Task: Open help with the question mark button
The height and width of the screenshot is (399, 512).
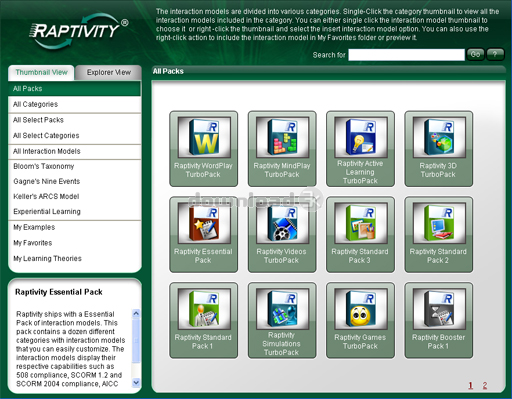Action: tap(495, 54)
